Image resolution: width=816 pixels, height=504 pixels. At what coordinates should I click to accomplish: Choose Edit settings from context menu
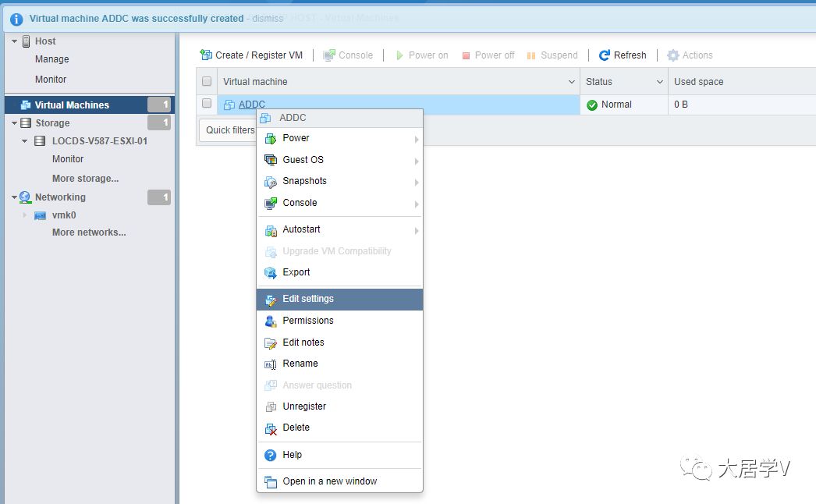coord(339,300)
